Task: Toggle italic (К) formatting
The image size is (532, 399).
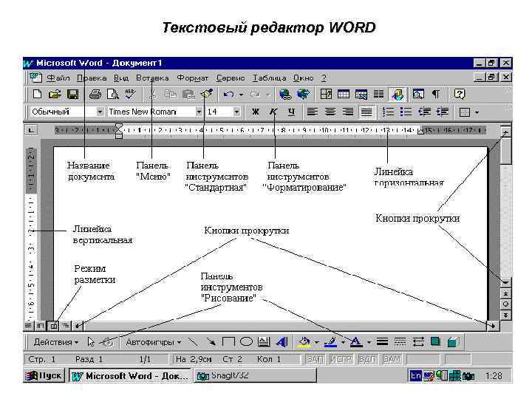Action: [273, 112]
